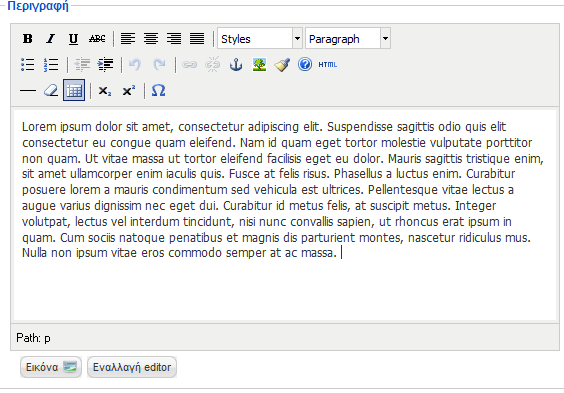Click the Paragraph dropdown arrow

(x=385, y=38)
